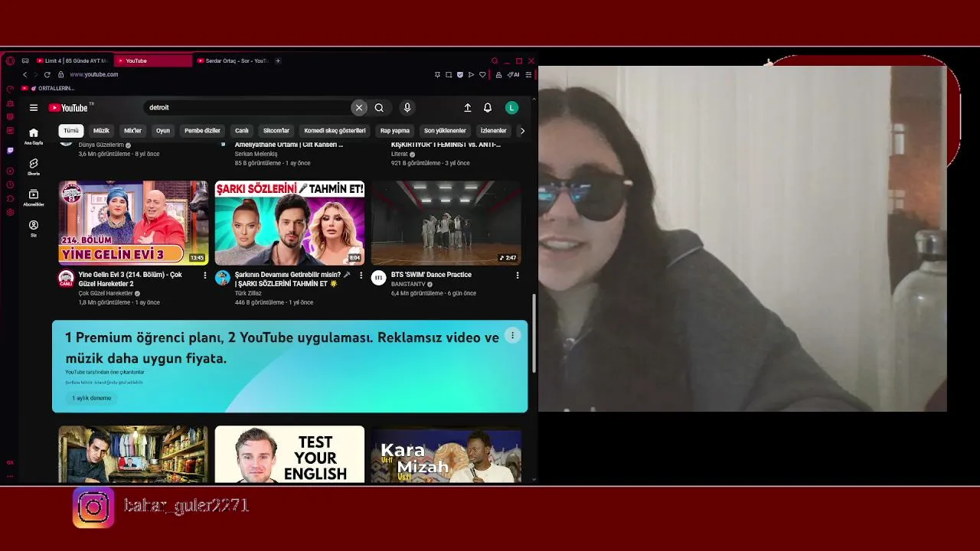Open the upload/create video icon
This screenshot has height=551, width=980.
point(468,108)
